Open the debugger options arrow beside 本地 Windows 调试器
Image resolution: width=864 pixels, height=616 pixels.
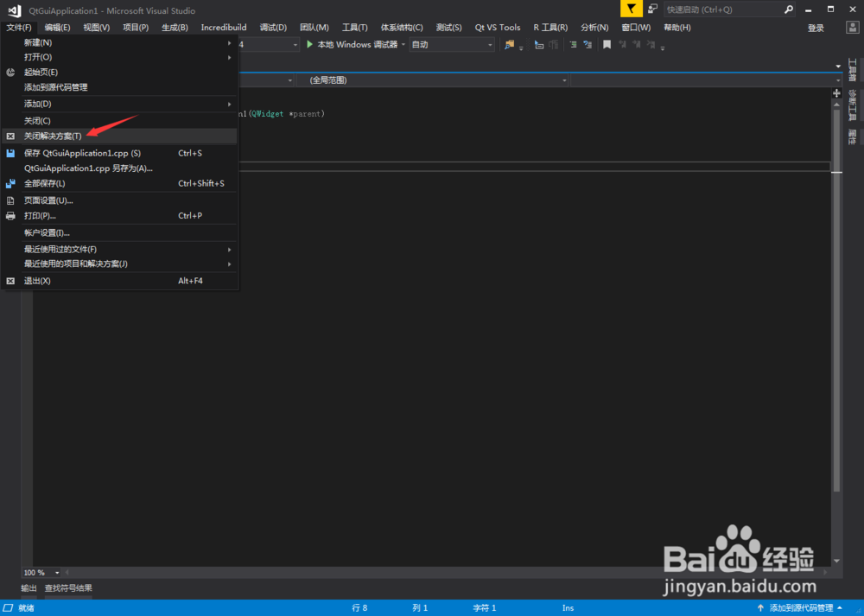(403, 45)
